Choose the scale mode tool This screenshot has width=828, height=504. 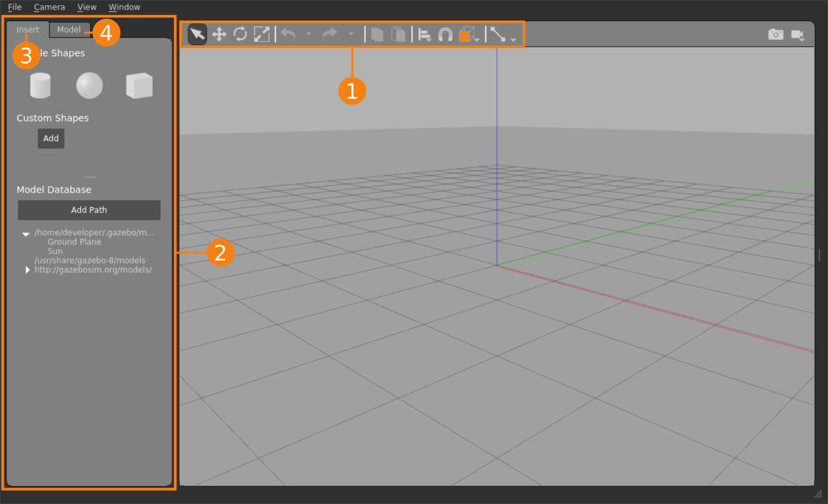point(262,34)
